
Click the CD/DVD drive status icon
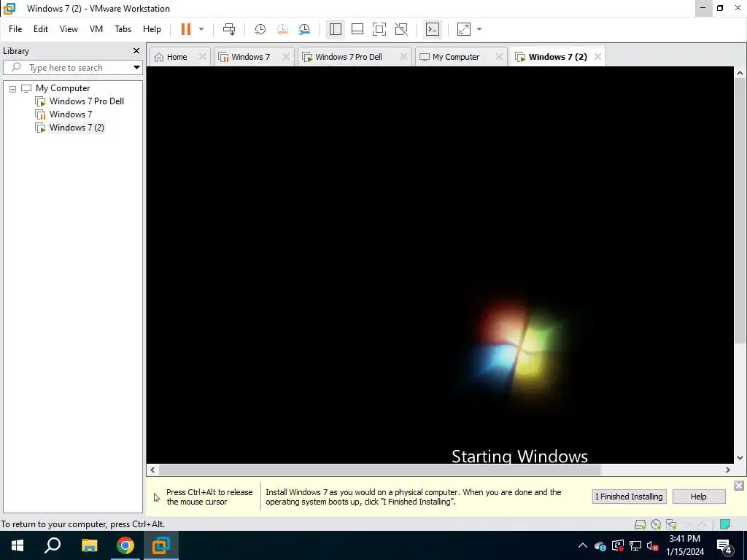pos(656,524)
